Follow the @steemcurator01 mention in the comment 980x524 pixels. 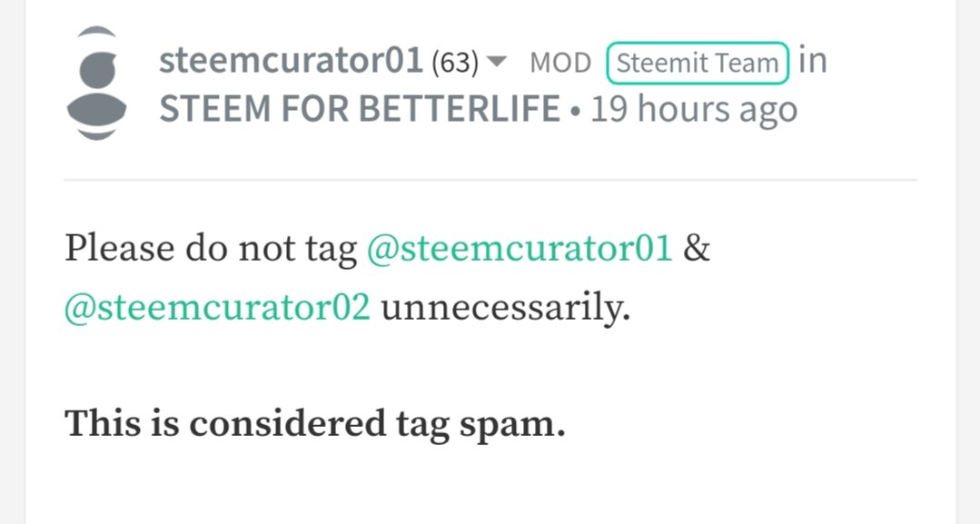[520, 249]
